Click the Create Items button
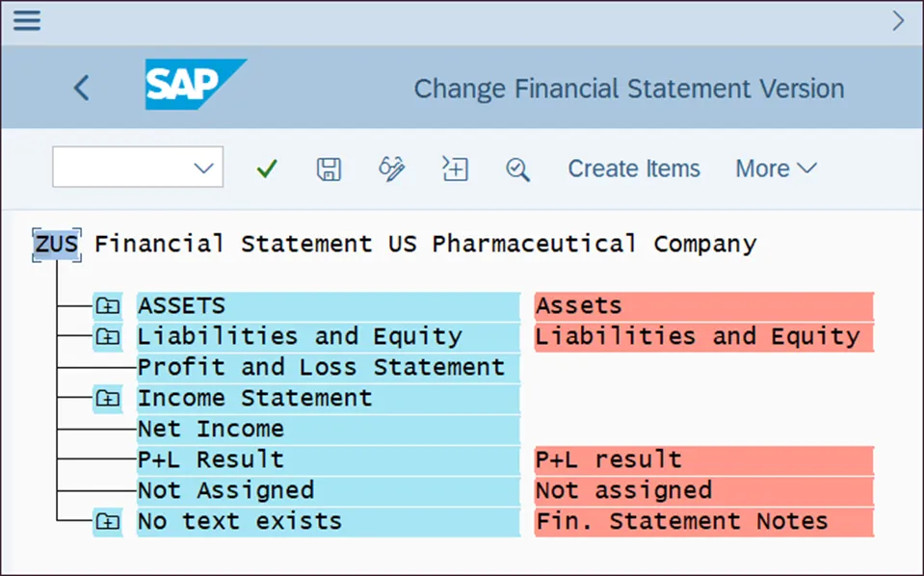924x576 pixels. (634, 169)
